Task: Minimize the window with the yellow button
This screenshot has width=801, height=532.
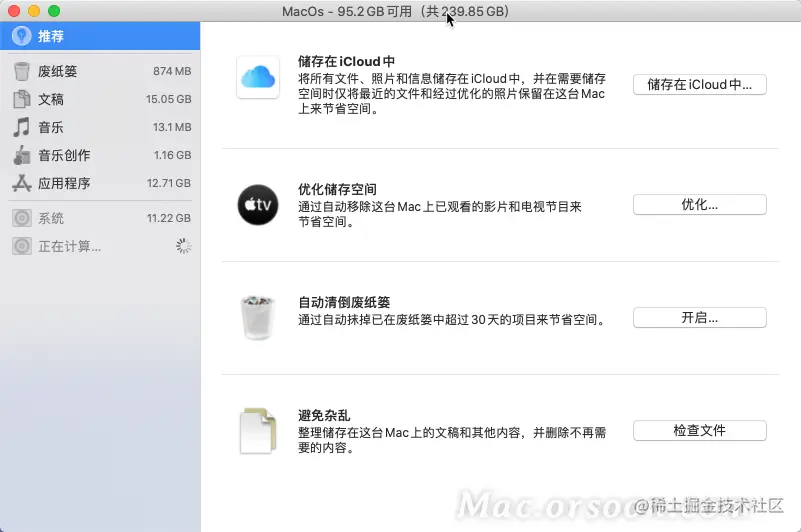Action: pos(34,11)
